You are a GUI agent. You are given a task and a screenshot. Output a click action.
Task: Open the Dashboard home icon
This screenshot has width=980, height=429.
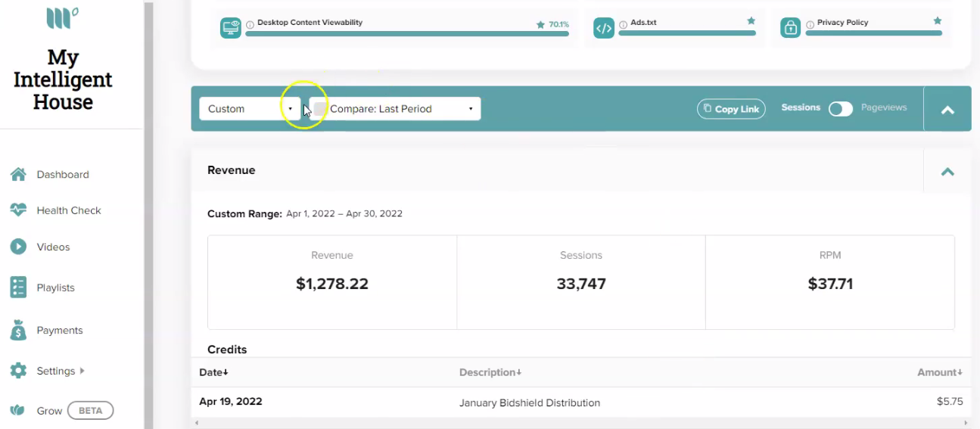(x=18, y=174)
